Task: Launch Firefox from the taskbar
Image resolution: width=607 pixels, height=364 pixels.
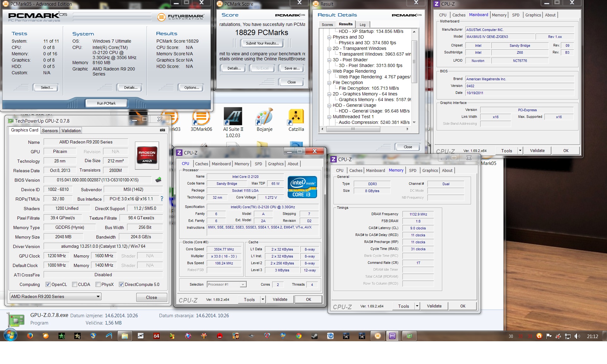Action: point(30,336)
